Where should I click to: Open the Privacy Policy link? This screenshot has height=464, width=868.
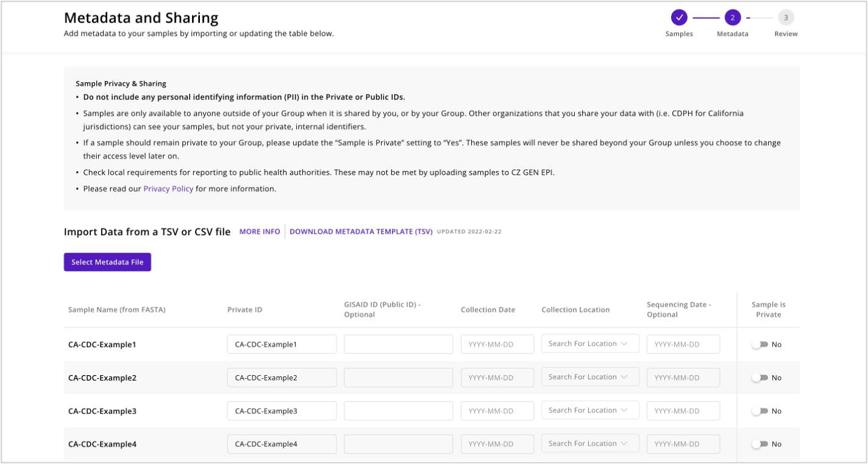pos(168,189)
